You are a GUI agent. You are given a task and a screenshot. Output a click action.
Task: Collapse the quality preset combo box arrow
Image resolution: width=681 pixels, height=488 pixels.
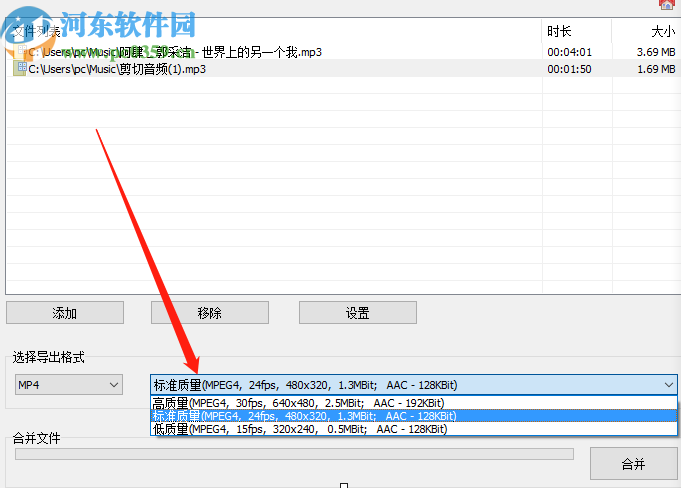pos(668,385)
